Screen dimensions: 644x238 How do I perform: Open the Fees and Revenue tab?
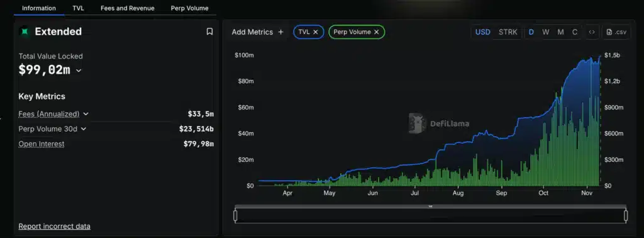point(127,8)
